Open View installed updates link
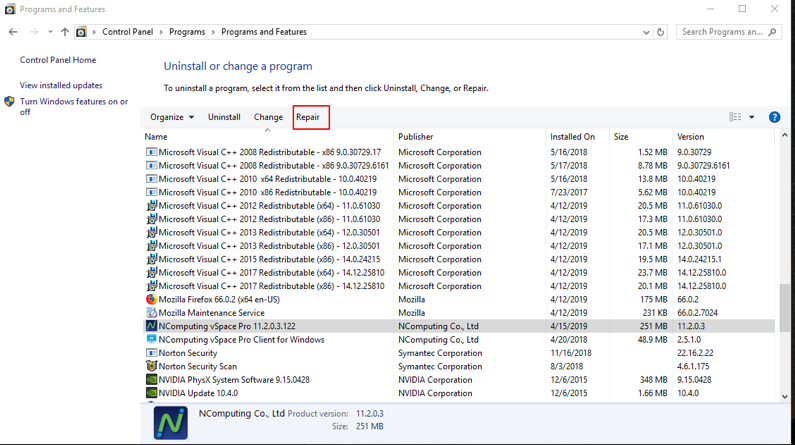The image size is (795, 445). point(61,85)
